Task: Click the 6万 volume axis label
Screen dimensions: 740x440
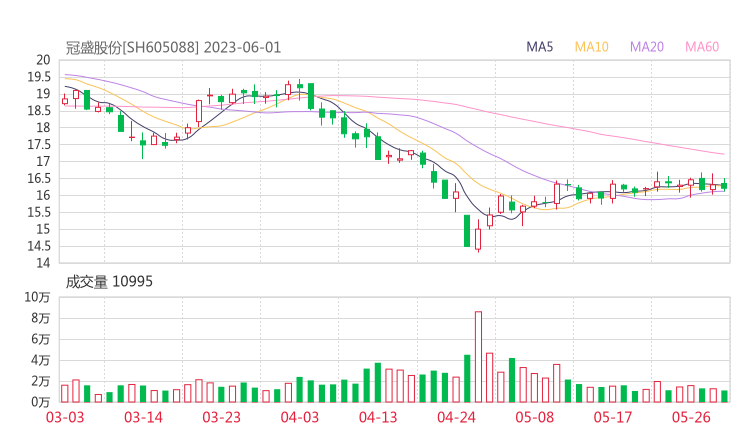Action: (41, 339)
